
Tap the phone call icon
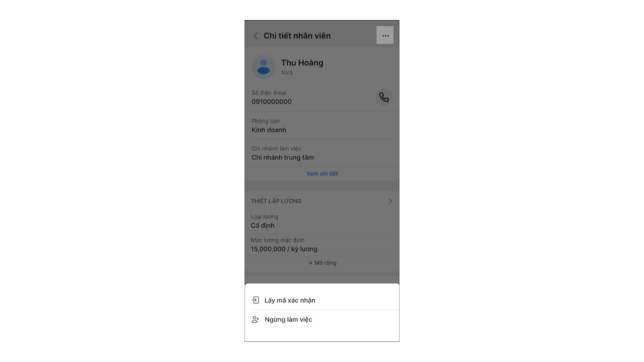pos(384,97)
